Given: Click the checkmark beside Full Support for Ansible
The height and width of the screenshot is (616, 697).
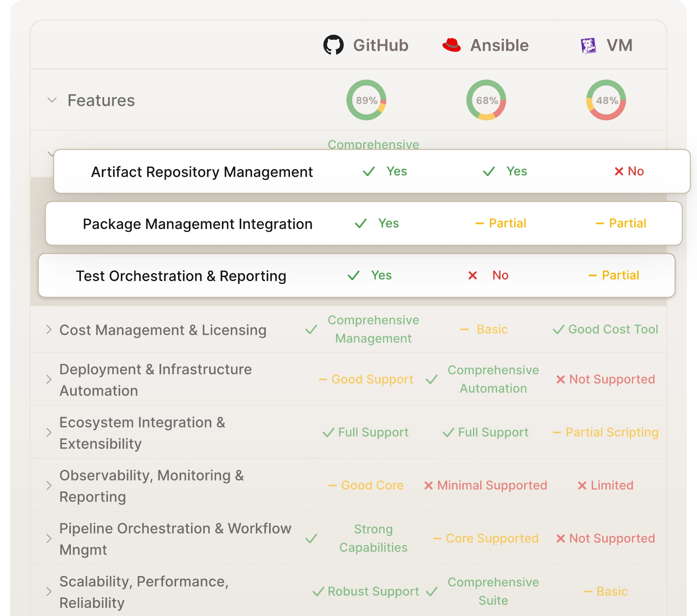Looking at the screenshot, I should [448, 432].
